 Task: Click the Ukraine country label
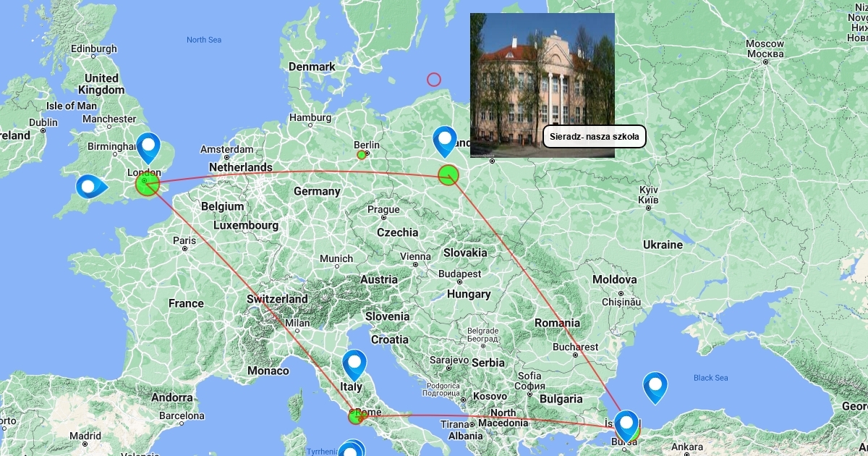pyautogui.click(x=663, y=245)
